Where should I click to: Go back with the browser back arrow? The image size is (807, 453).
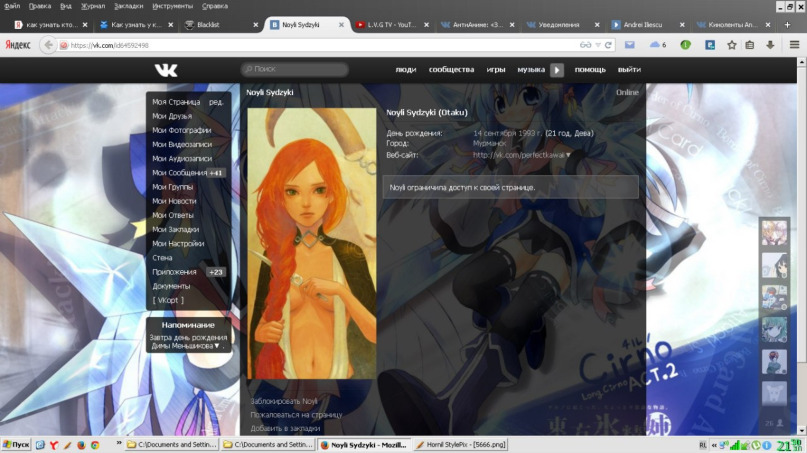point(48,45)
